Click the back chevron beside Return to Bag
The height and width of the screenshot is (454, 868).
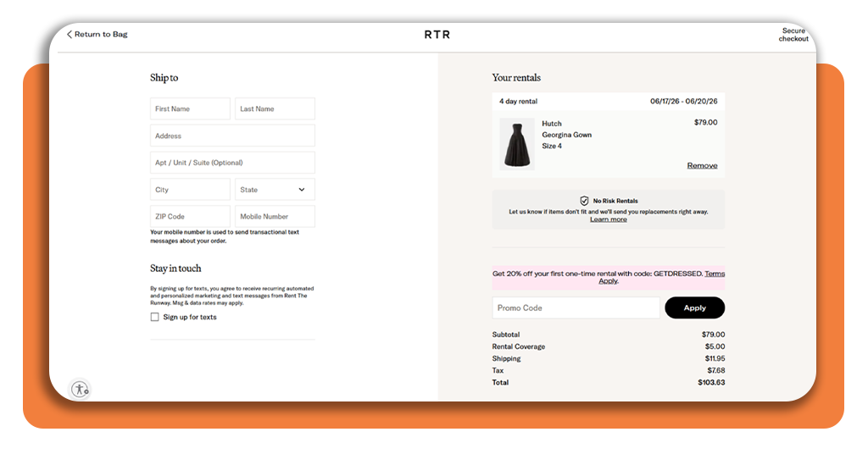click(70, 35)
